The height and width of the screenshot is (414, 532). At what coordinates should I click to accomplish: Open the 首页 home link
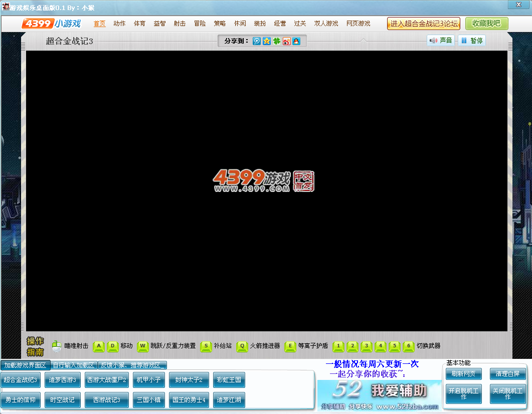pos(99,24)
